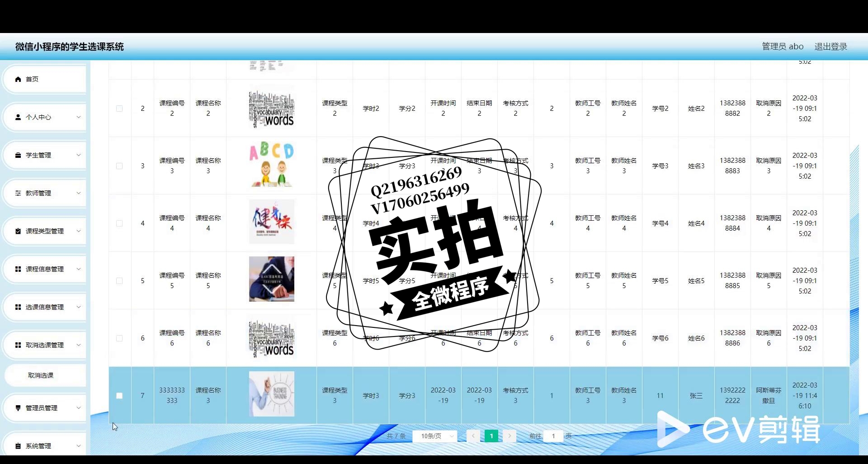Expand the 教师管理 chevron

[x=78, y=193]
